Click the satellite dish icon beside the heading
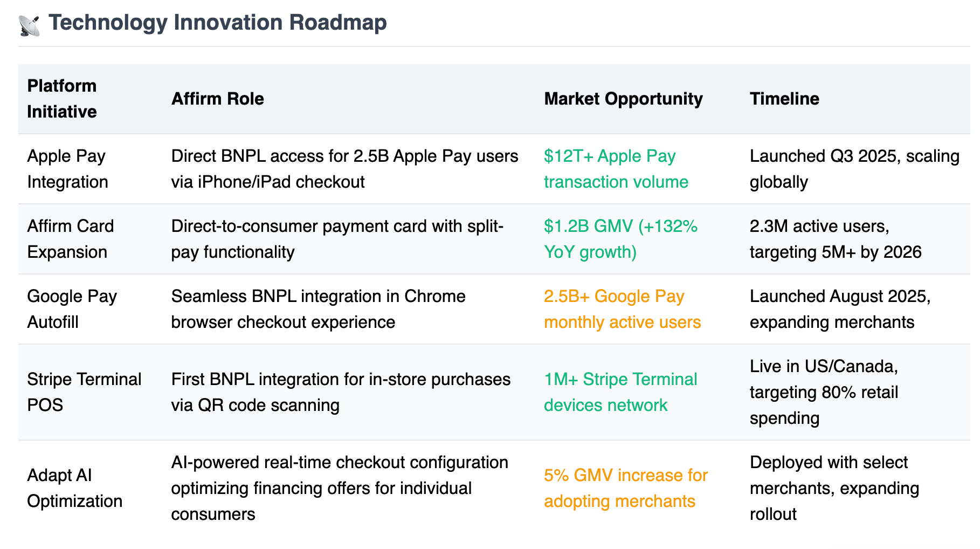 click(x=29, y=25)
